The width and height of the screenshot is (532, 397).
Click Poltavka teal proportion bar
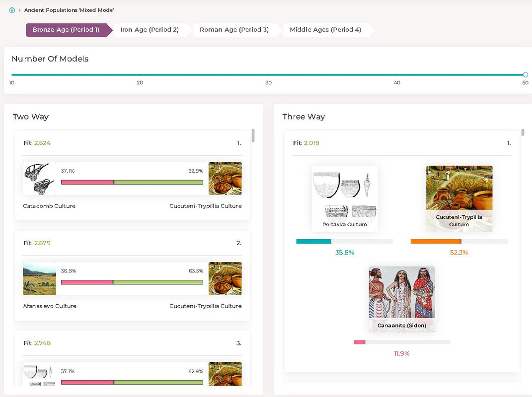pos(345,241)
